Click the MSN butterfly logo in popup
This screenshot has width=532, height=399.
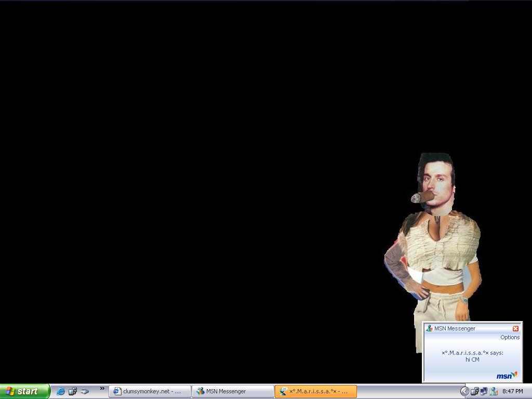coord(507,376)
